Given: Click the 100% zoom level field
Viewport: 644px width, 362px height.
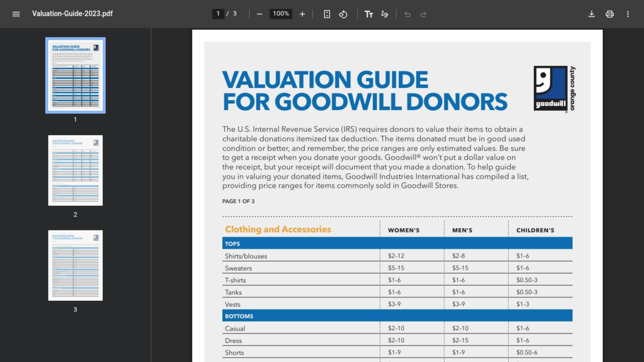Looking at the screenshot, I should pos(281,14).
